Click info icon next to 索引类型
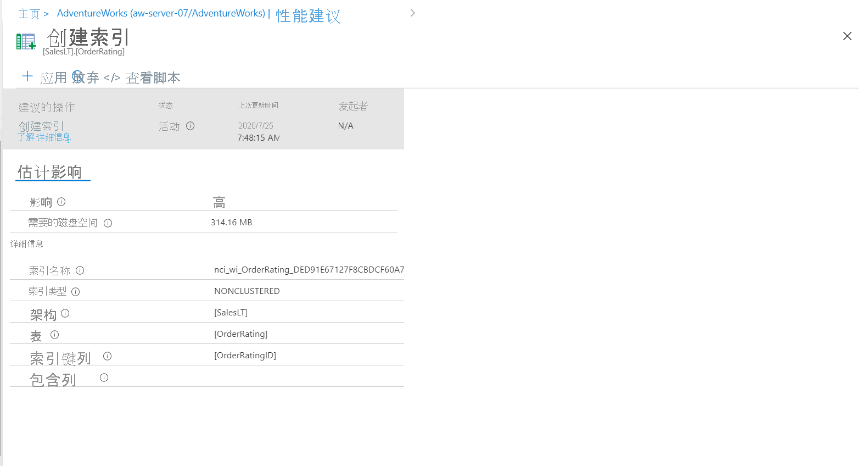Image resolution: width=868 pixels, height=466 pixels. click(75, 292)
